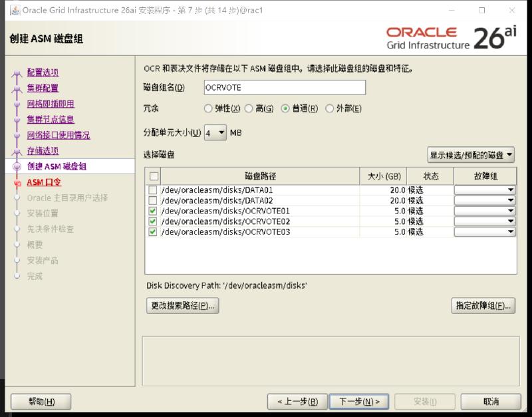Toggle the select-all disks header checkbox
This screenshot has height=417, width=532.
pyautogui.click(x=154, y=176)
